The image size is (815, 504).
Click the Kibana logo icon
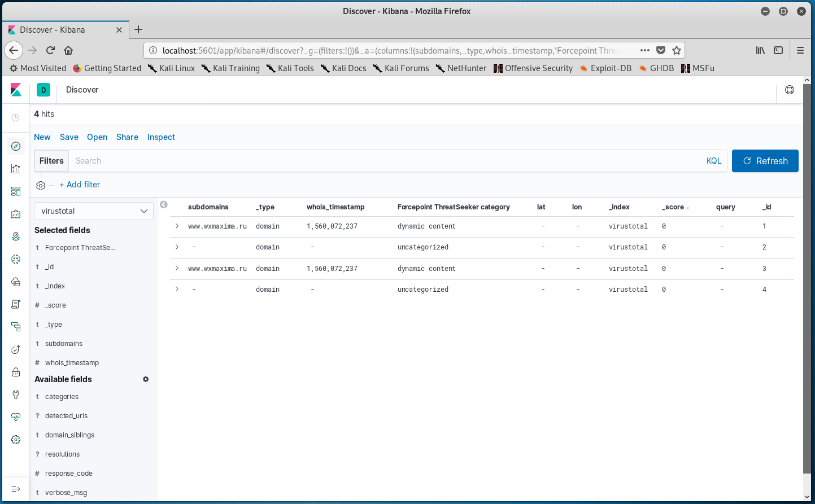pyautogui.click(x=16, y=90)
